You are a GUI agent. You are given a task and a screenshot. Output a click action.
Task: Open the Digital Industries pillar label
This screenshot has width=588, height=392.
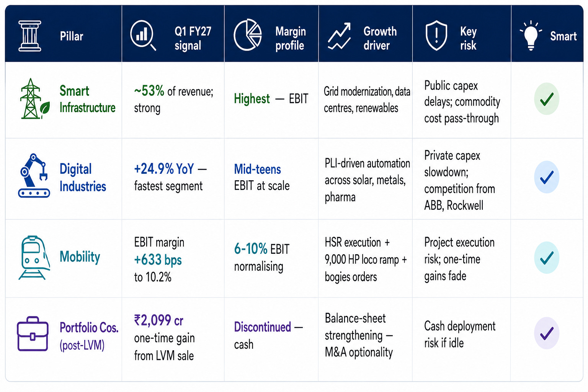[83, 178]
